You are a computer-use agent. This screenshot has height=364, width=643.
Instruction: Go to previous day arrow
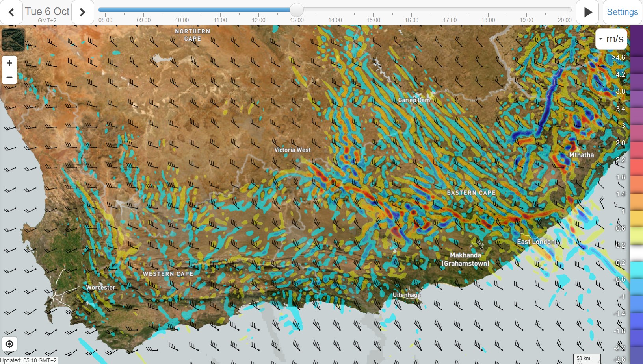tap(11, 12)
